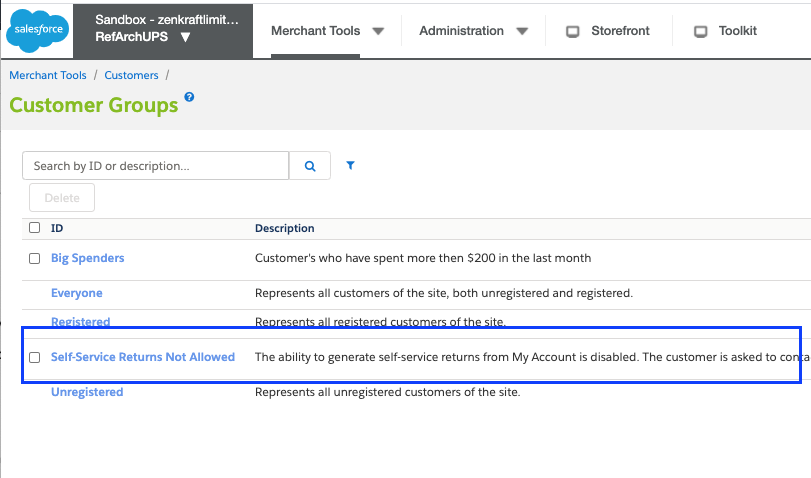Open the Big Spenders group
The width and height of the screenshot is (811, 478).
(87, 258)
